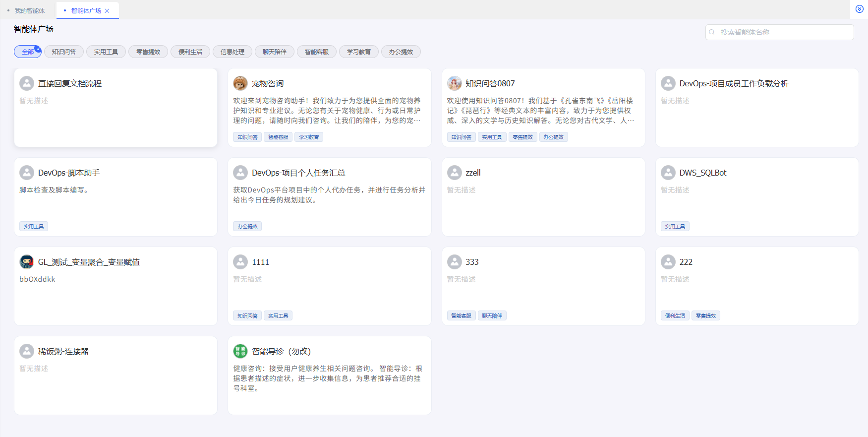Switch to 我的智能体 tab
This screenshot has height=437, width=868.
29,11
